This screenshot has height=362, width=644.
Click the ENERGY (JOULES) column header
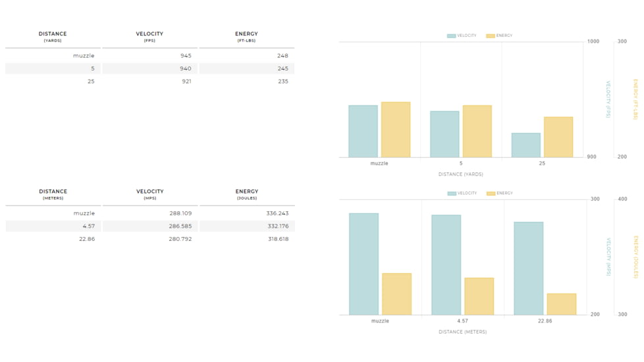(246, 194)
